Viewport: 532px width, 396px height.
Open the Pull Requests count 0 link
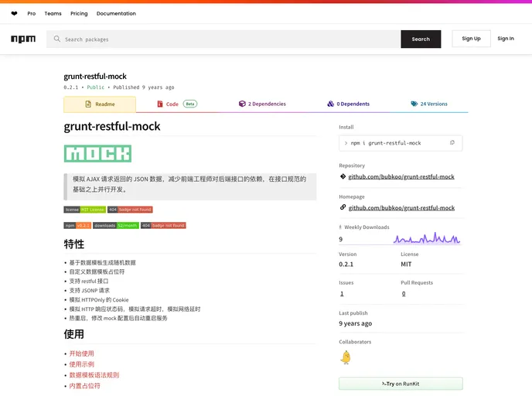pos(404,294)
